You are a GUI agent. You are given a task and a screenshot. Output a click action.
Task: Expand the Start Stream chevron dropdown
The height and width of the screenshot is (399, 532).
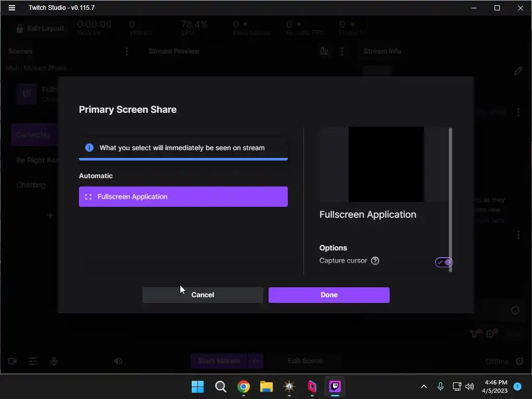256,361
